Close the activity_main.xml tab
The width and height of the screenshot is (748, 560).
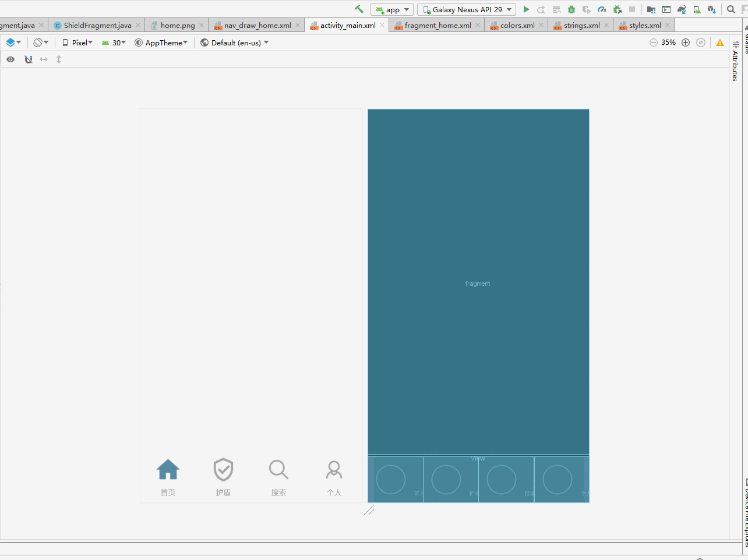[382, 26]
